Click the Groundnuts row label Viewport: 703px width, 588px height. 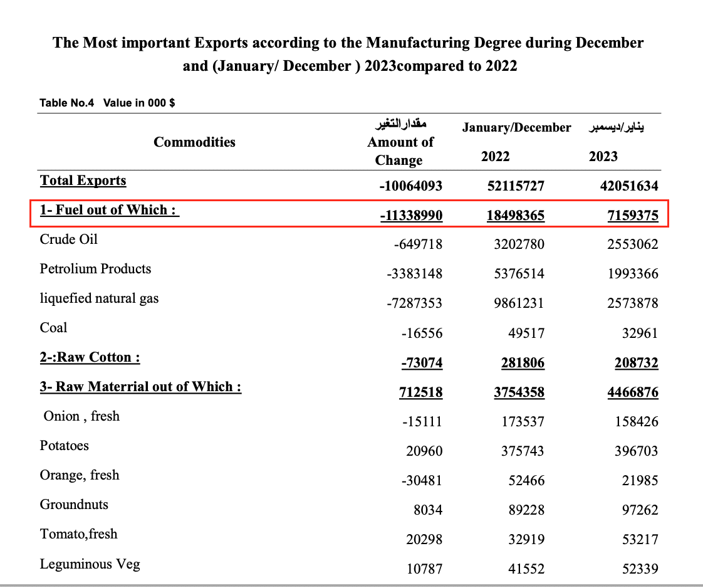click(x=74, y=505)
